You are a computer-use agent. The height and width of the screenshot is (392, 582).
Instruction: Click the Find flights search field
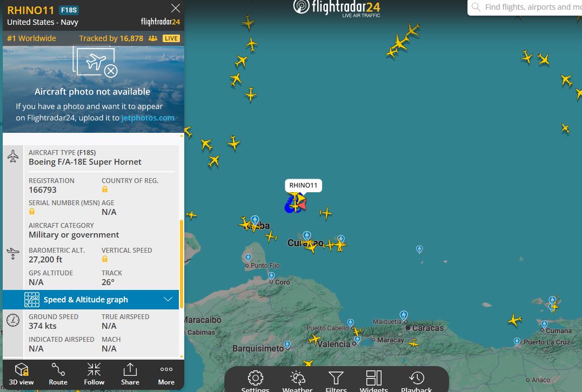click(x=525, y=7)
